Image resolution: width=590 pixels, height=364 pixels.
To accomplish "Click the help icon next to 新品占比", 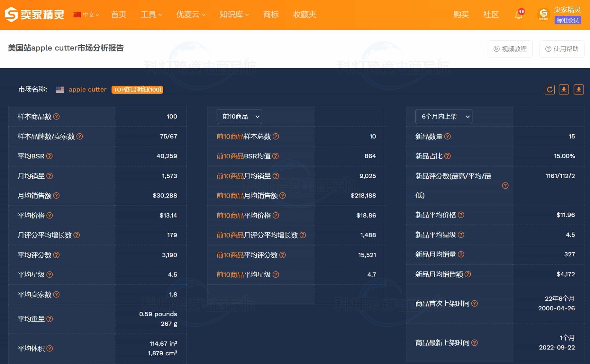I will (x=447, y=156).
